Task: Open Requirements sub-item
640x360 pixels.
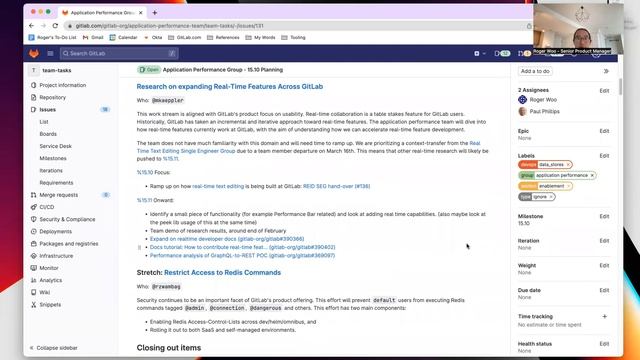Action: click(x=56, y=183)
